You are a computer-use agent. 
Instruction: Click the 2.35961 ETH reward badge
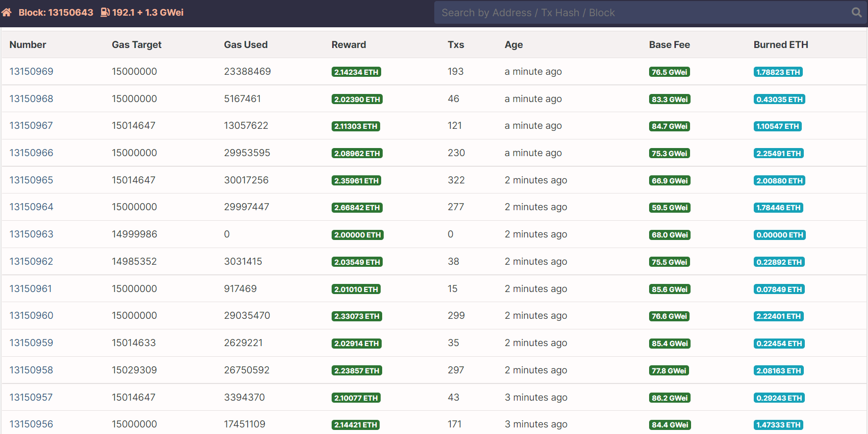[x=356, y=181]
